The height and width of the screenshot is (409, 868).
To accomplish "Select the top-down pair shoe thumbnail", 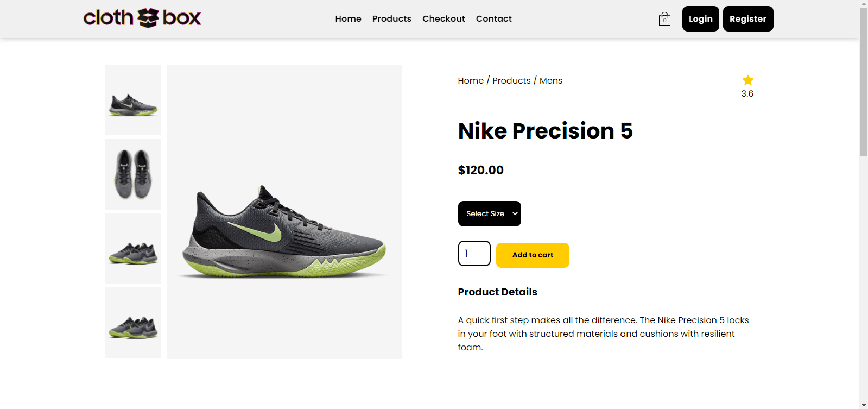I will tap(133, 174).
